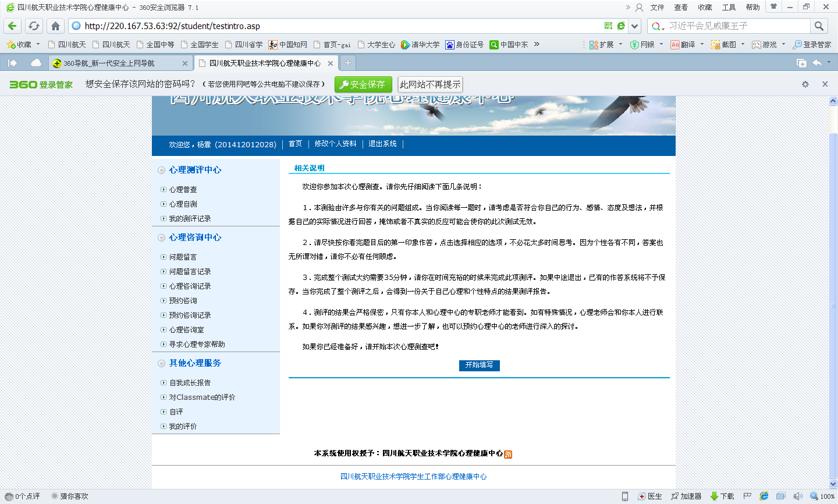Open password prompt settings gear
This screenshot has height=504, width=838.
805,84
